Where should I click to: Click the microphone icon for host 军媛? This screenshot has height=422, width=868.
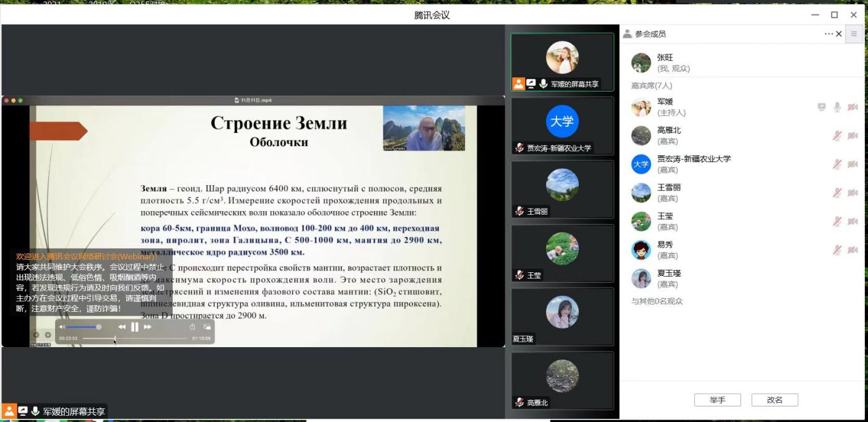[x=837, y=107]
